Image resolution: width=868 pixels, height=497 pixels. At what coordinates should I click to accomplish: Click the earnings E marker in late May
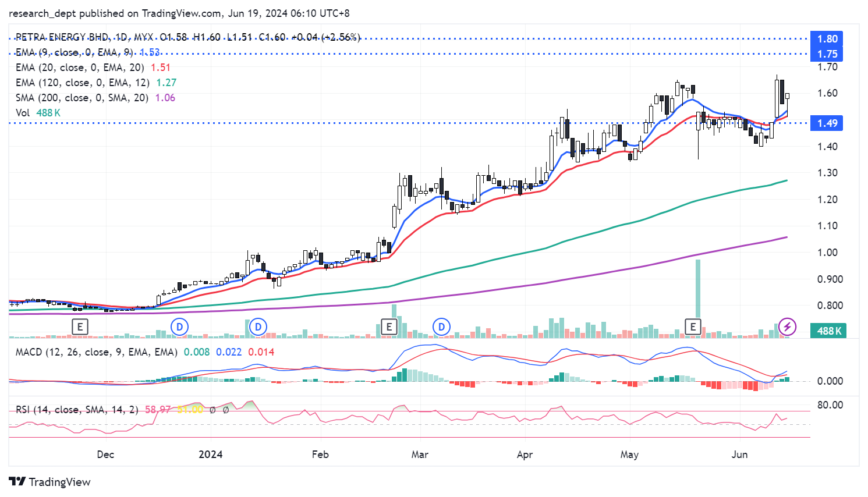[x=693, y=326]
